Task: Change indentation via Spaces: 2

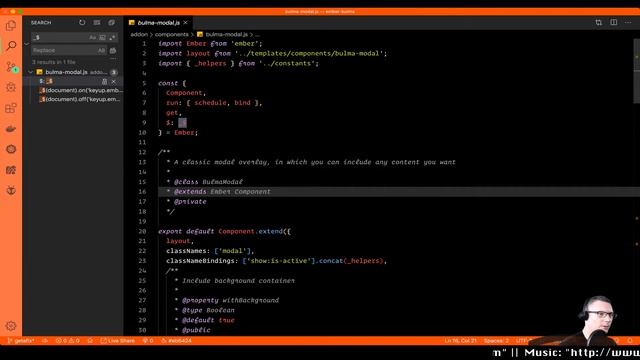Action: pyautogui.click(x=496, y=340)
